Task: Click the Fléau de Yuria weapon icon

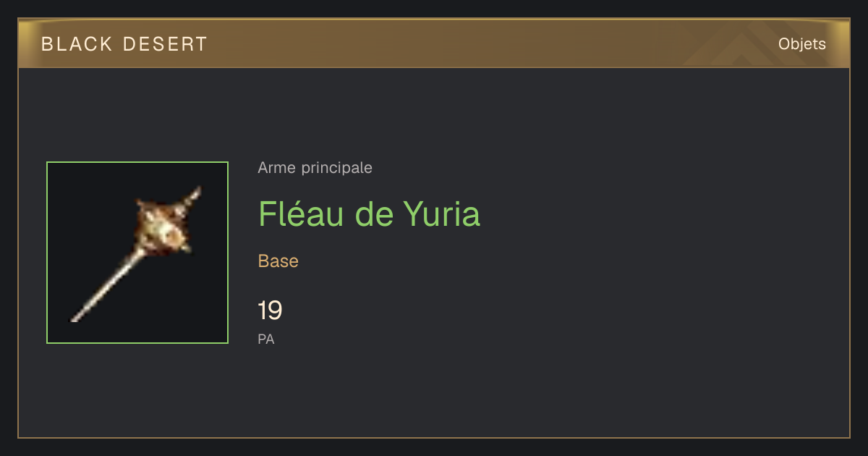Action: [x=137, y=253]
